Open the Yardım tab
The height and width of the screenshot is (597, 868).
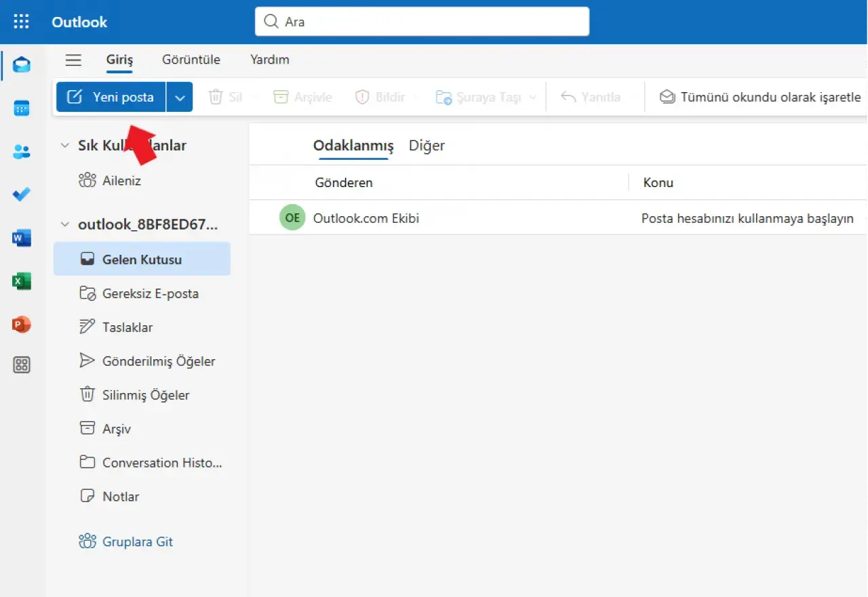(270, 60)
